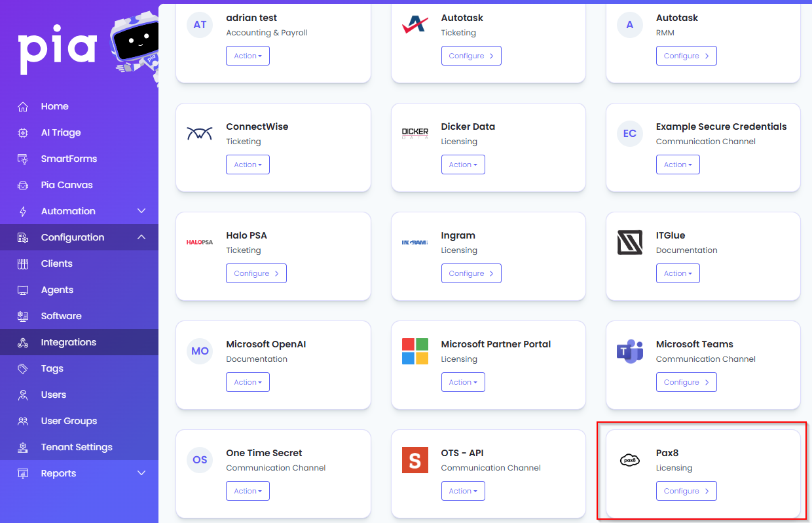The image size is (812, 523).
Task: Click the EC avatar for Example Secure Credentials
Action: tap(630, 134)
